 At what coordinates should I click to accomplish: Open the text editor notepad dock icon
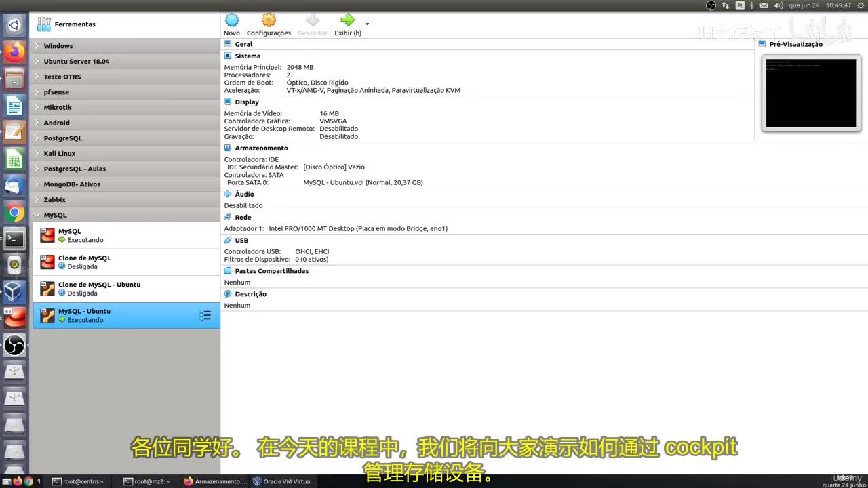pos(14,132)
